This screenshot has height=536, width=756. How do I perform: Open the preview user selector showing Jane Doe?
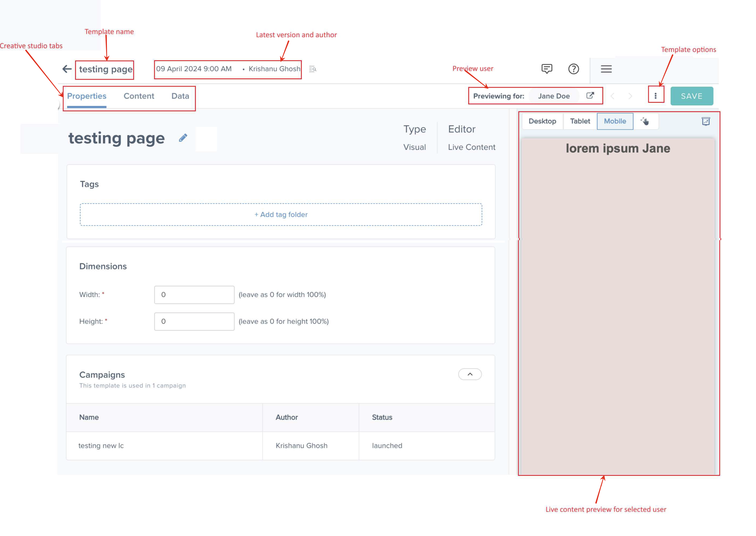point(554,96)
